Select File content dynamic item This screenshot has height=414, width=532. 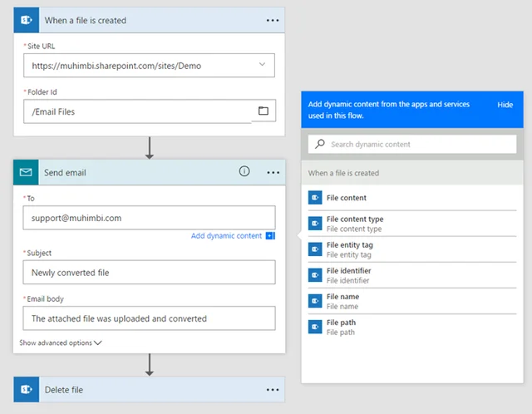[412, 198]
